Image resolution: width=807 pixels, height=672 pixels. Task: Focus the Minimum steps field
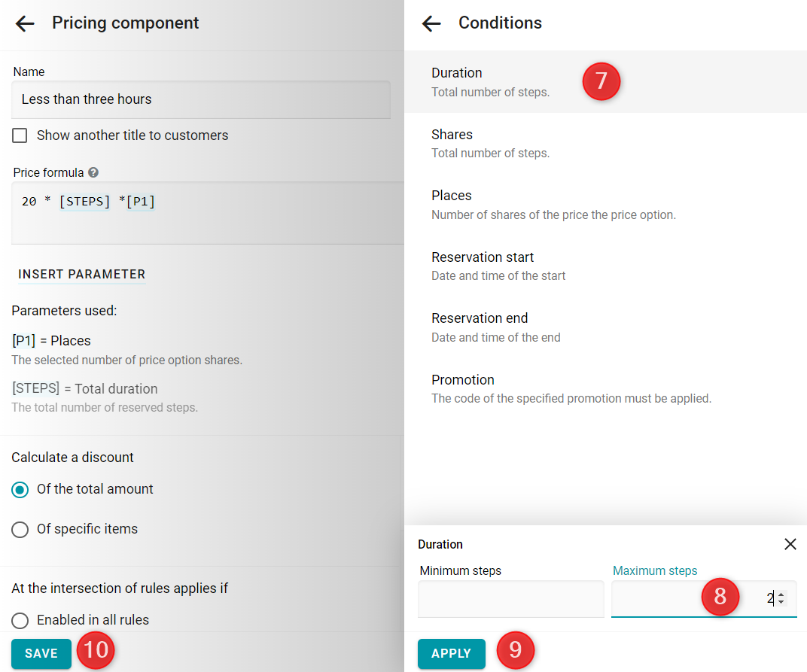click(511, 599)
